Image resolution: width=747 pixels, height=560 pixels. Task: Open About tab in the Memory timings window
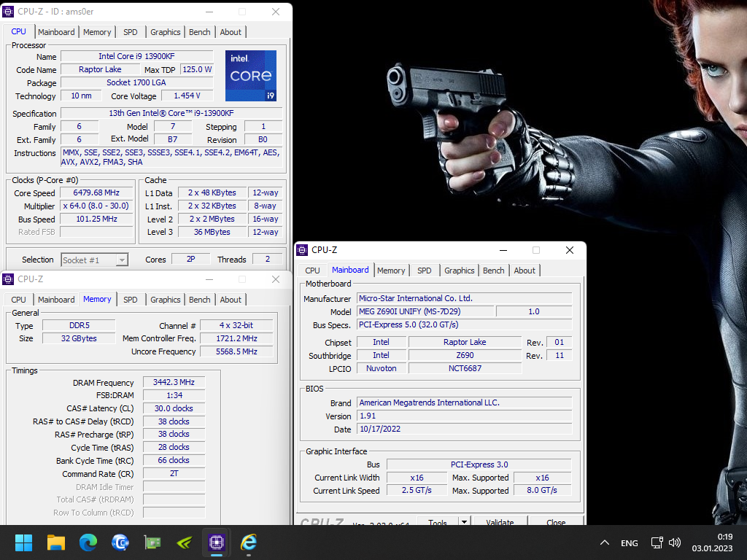[231, 300]
